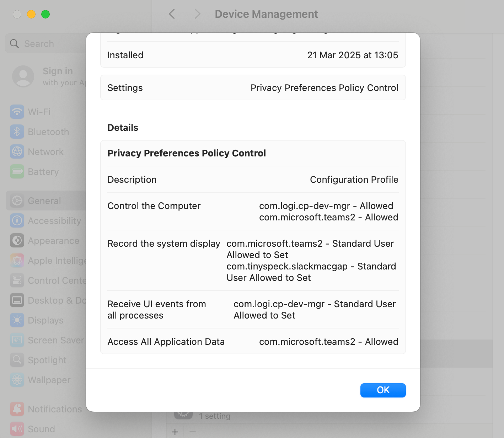Image resolution: width=504 pixels, height=438 pixels.
Task: Click the user avatar next to Sign in
Action: tap(23, 76)
